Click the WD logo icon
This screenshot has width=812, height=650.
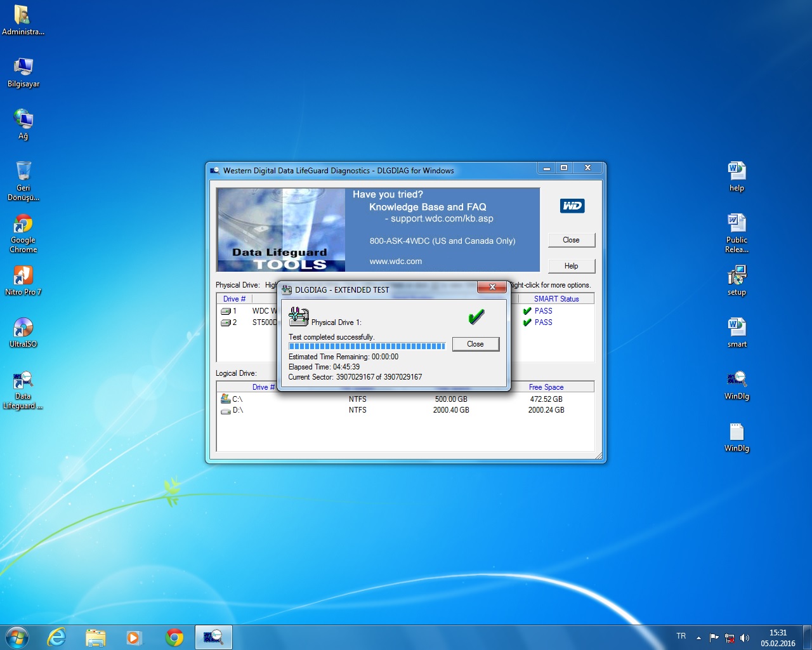pos(572,206)
